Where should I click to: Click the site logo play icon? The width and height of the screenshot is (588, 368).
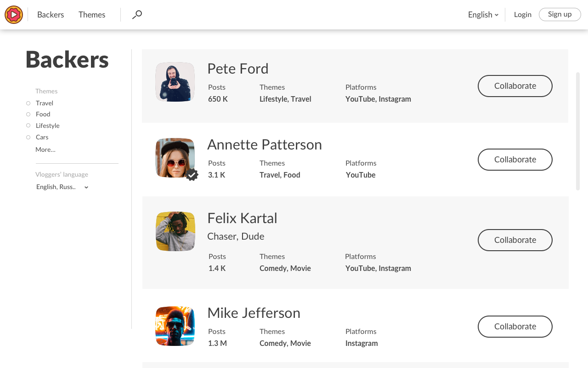click(14, 15)
